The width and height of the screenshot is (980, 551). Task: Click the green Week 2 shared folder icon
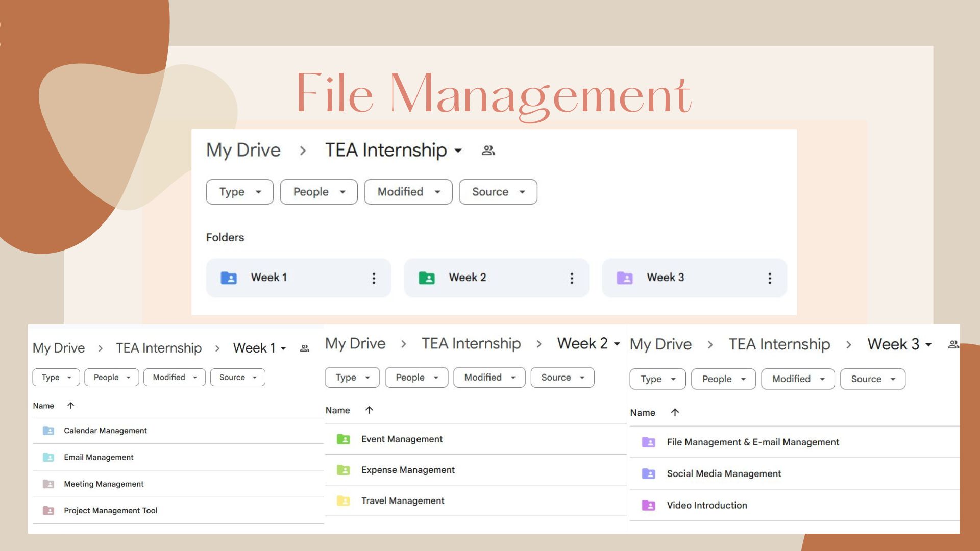pyautogui.click(x=426, y=278)
